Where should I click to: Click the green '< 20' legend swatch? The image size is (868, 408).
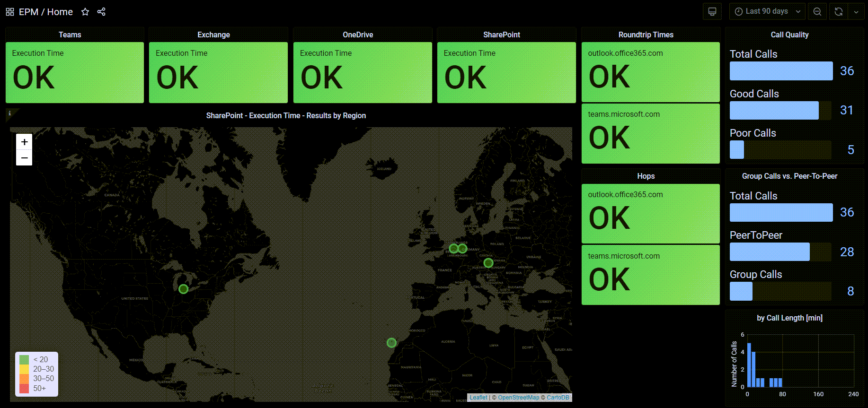coord(24,359)
